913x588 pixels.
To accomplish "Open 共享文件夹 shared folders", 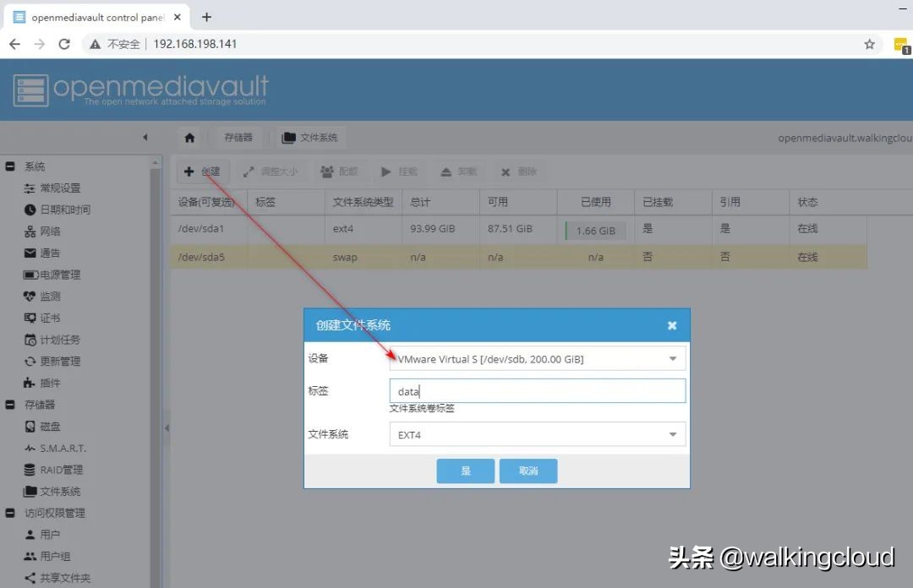I will (57, 578).
